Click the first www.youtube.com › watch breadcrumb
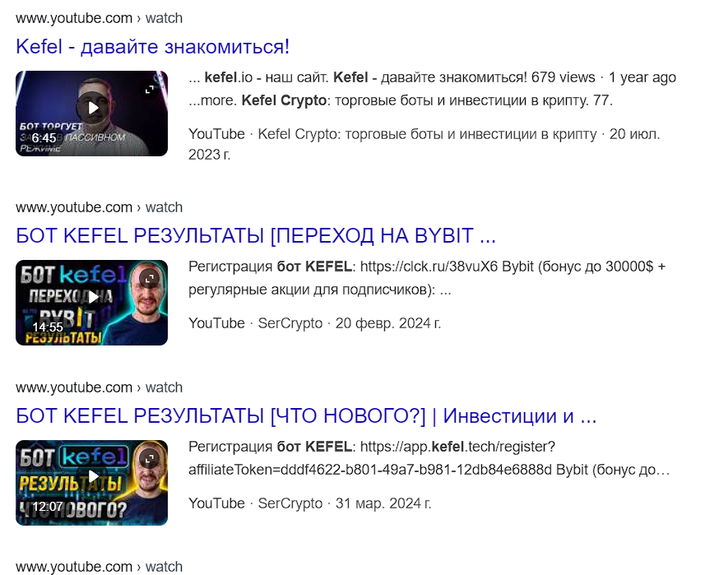The width and height of the screenshot is (728, 575). point(99,18)
